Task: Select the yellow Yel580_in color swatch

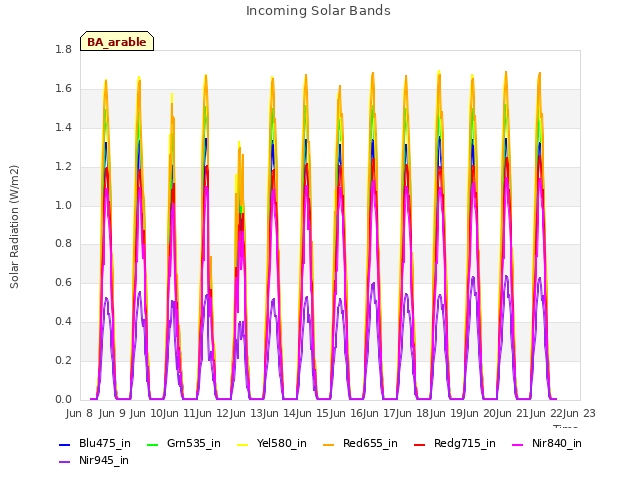Action: pyautogui.click(x=242, y=444)
